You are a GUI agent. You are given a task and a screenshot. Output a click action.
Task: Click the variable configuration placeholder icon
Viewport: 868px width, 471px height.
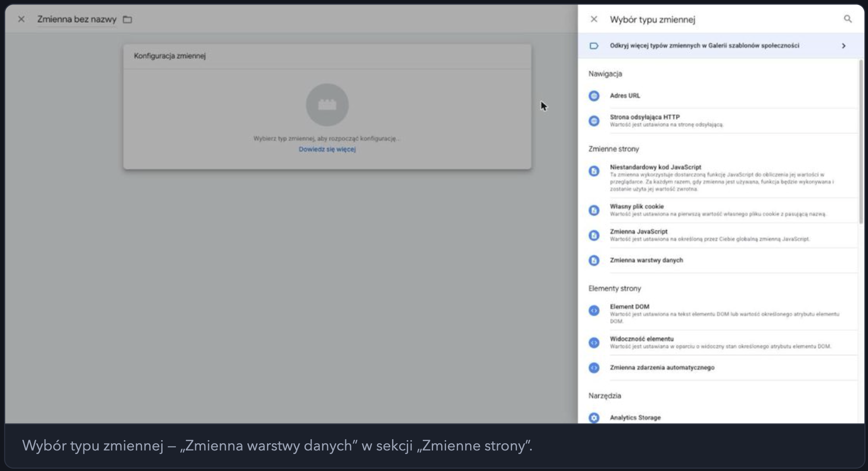tap(327, 105)
